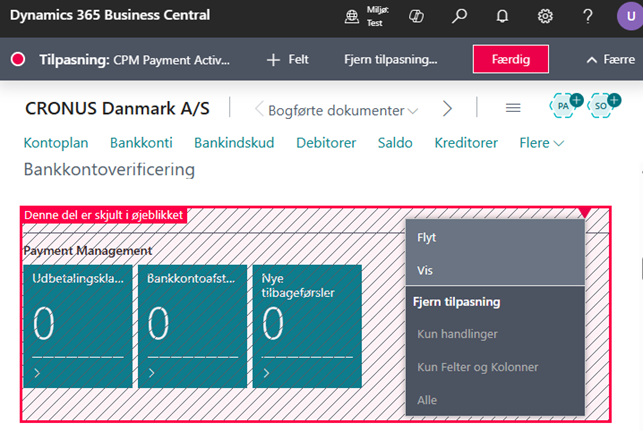The height and width of the screenshot is (431, 643).
Task: Go to previous navigation group arrow
Action: [x=259, y=109]
